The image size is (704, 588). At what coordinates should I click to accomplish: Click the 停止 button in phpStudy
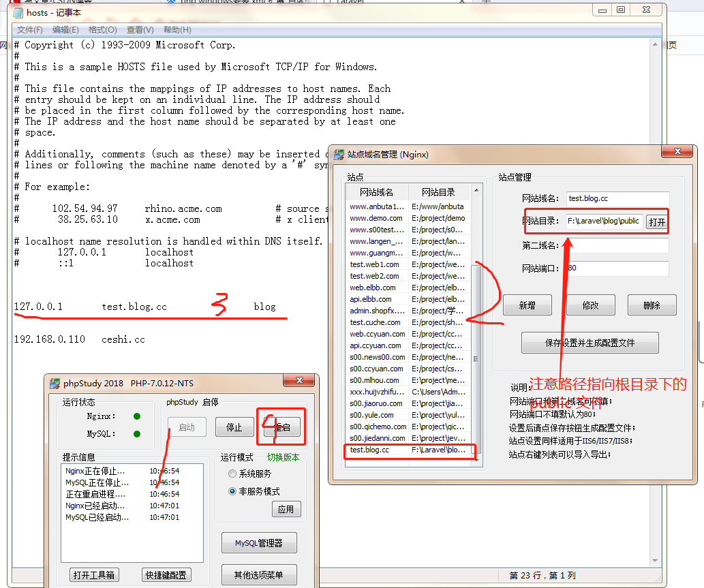coord(234,427)
